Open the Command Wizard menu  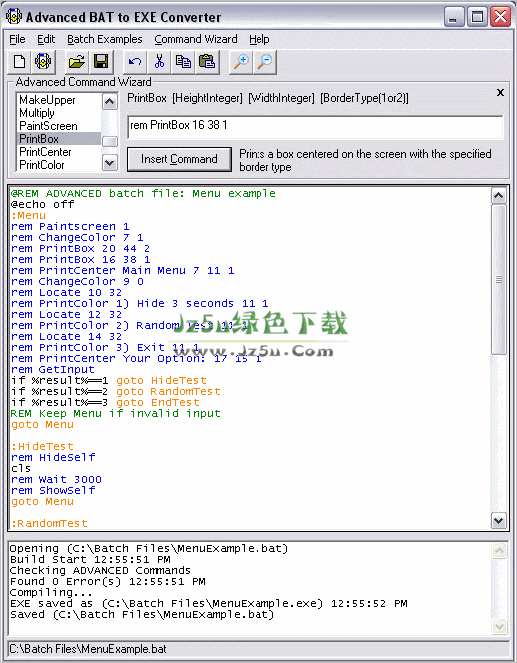click(x=196, y=39)
